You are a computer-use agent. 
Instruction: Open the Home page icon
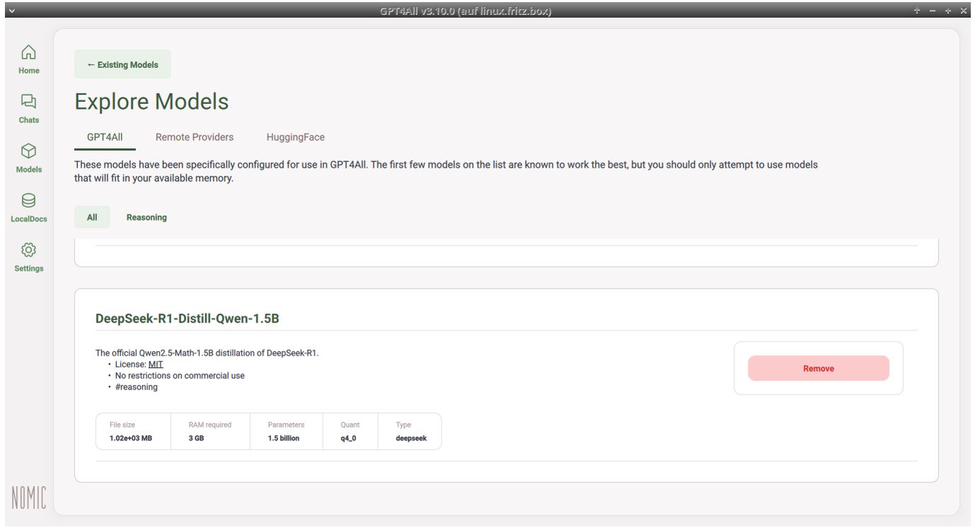28,53
